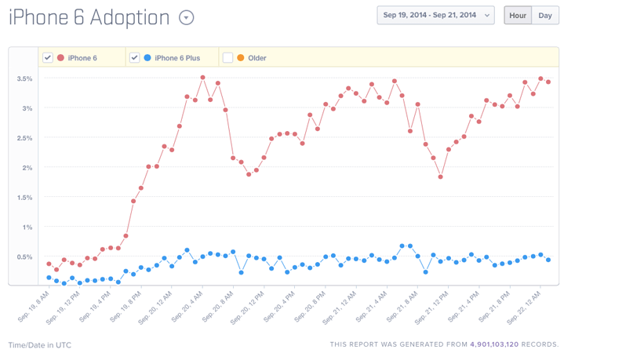Screen dimensions: 644x353
Task: Click the Older legend label
Action: (257, 58)
